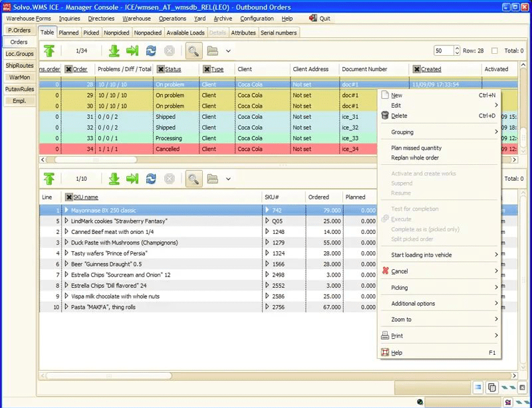The image size is (532, 408).
Task: Open the Inquiries menu
Action: [69, 19]
